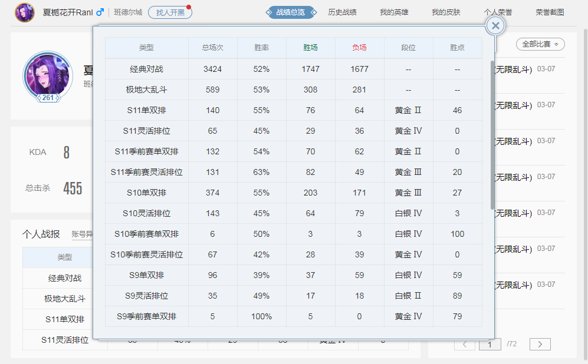This screenshot has width=588, height=364.
Task: Go to previous page of match list
Action: [465, 344]
